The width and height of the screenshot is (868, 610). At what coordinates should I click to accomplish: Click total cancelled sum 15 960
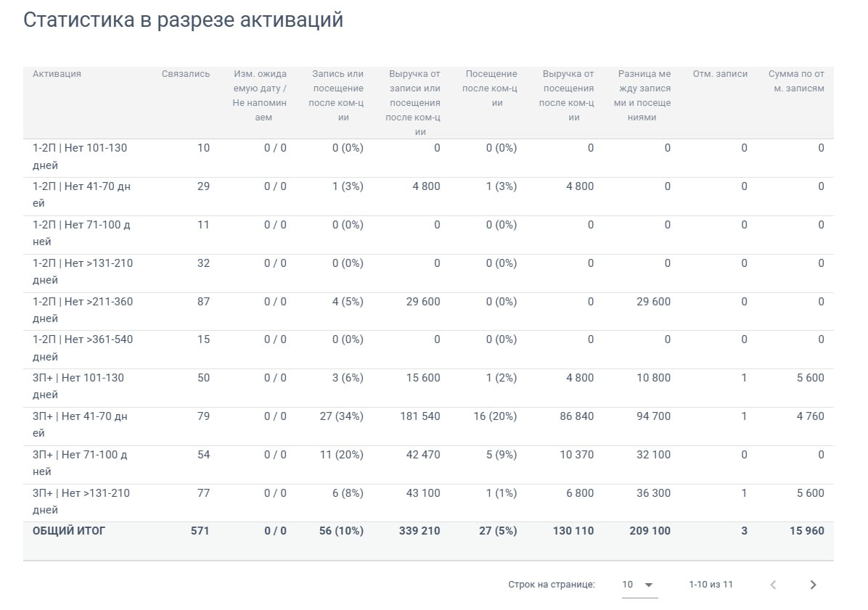(x=806, y=531)
